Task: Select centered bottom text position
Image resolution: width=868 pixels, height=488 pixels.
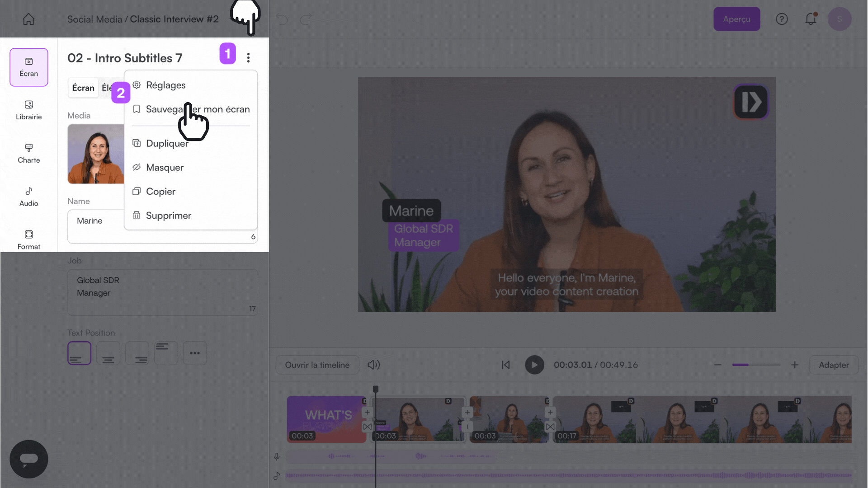Action: tap(108, 353)
